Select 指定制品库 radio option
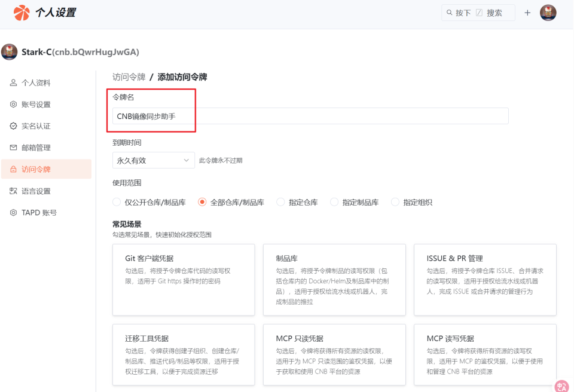Screen dimensions: 574x392 (334, 202)
